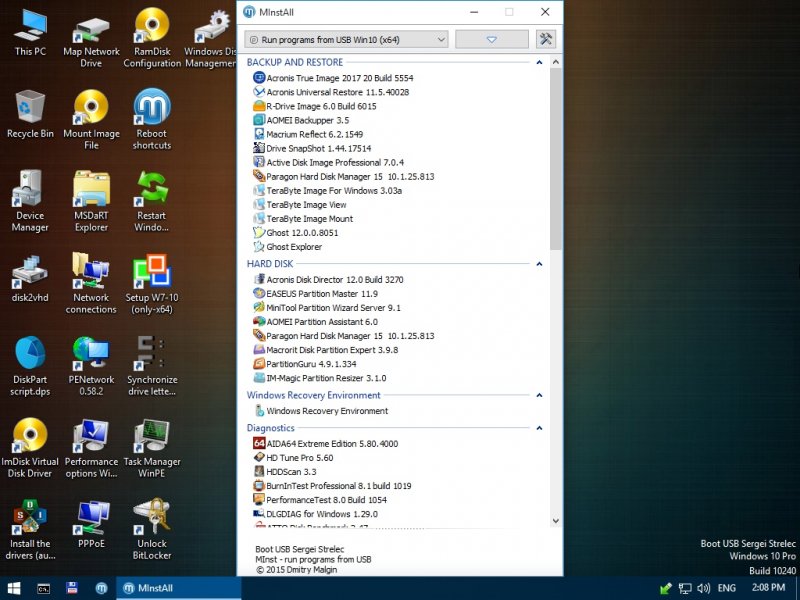The image size is (800, 600).
Task: Open Reboot shortcuts desktop icon
Action: tap(152, 120)
